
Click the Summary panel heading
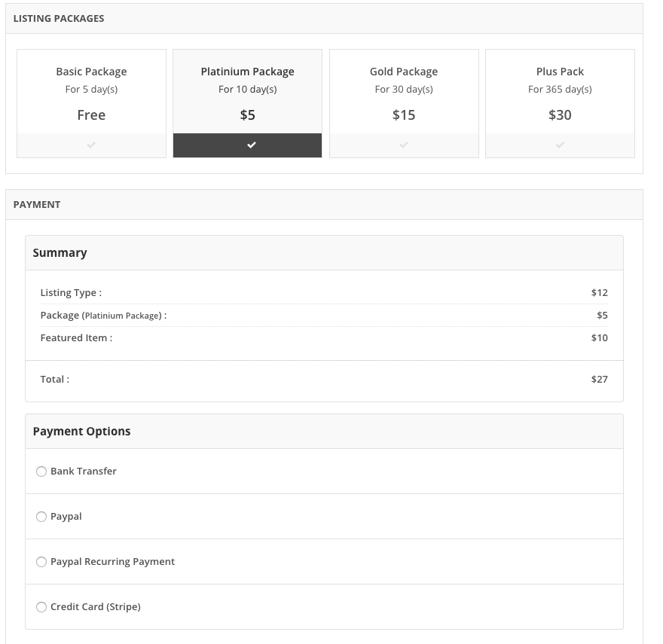click(60, 253)
